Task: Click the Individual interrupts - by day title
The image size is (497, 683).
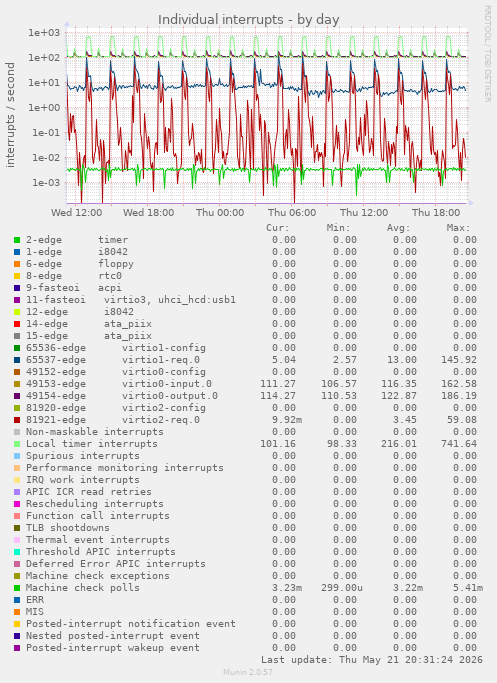Action: tap(248, 20)
